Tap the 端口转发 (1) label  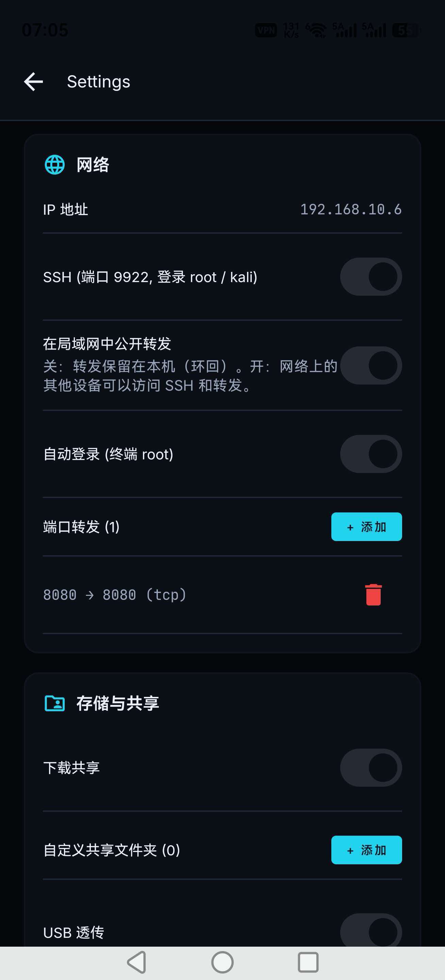81,527
